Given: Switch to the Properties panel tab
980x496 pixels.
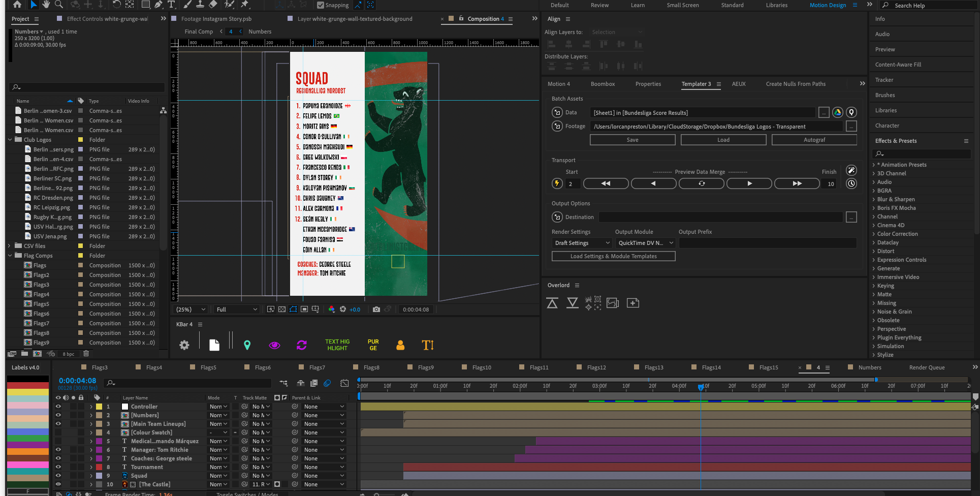Looking at the screenshot, I should [x=648, y=84].
